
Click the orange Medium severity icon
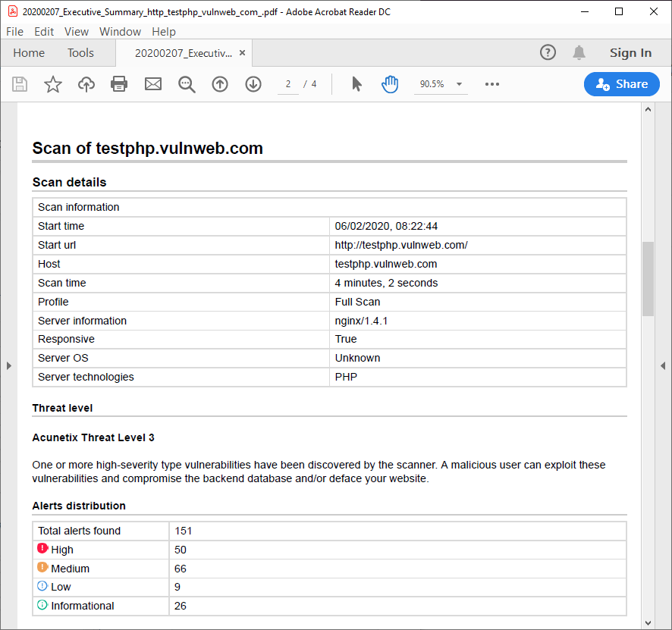[42, 567]
